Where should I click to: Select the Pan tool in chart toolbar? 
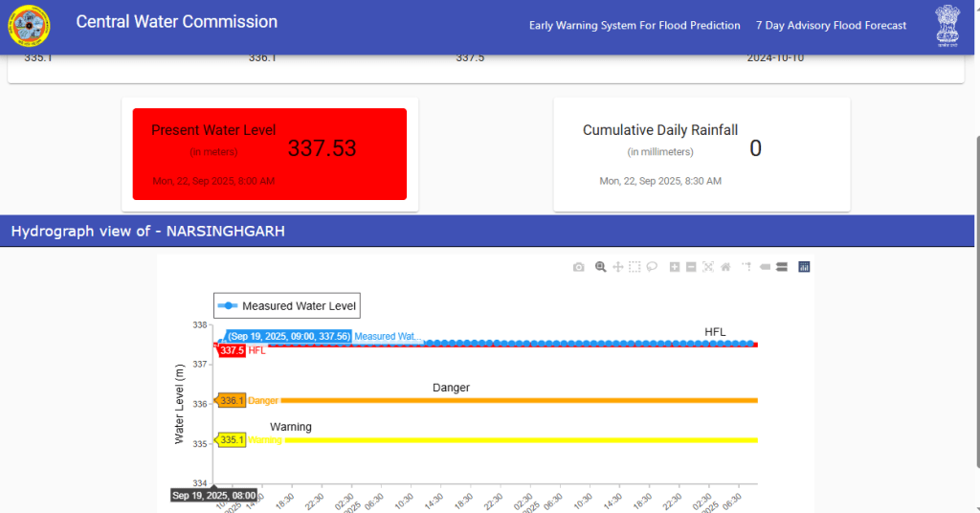click(x=618, y=267)
